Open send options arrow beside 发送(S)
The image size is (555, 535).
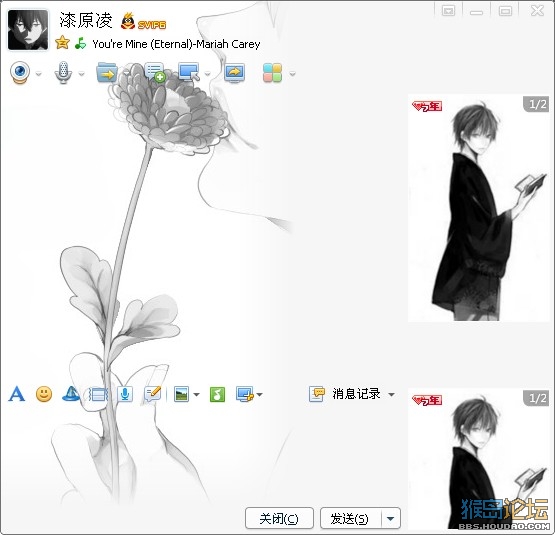click(391, 519)
